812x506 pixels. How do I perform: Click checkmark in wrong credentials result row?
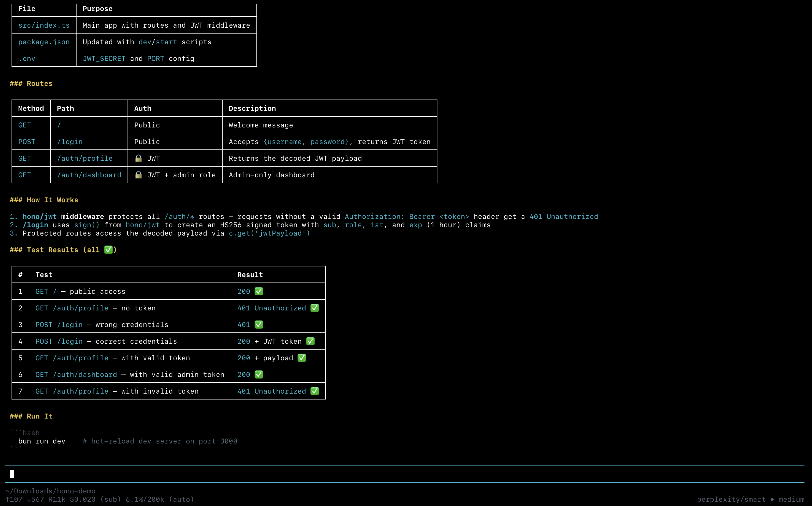coord(259,325)
